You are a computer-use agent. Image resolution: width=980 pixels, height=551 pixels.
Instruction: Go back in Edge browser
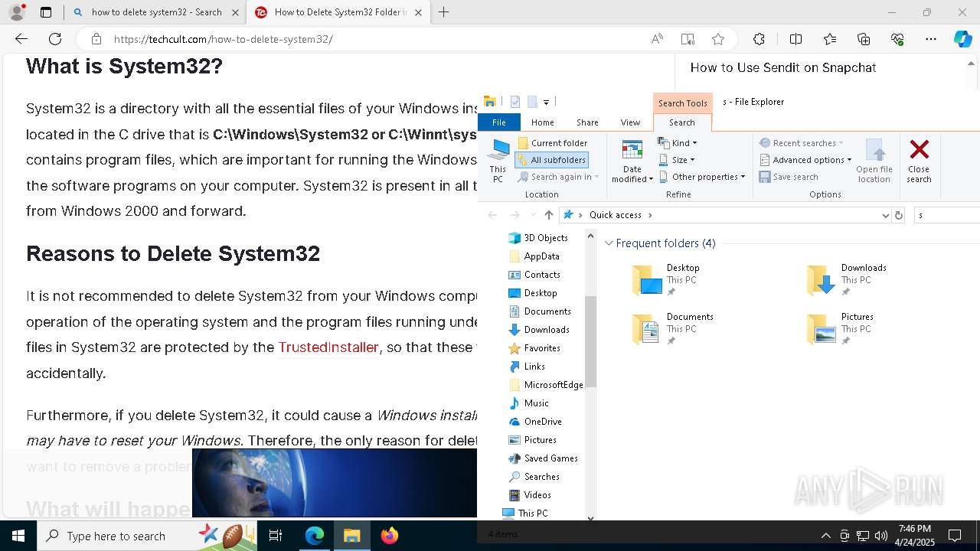point(21,39)
